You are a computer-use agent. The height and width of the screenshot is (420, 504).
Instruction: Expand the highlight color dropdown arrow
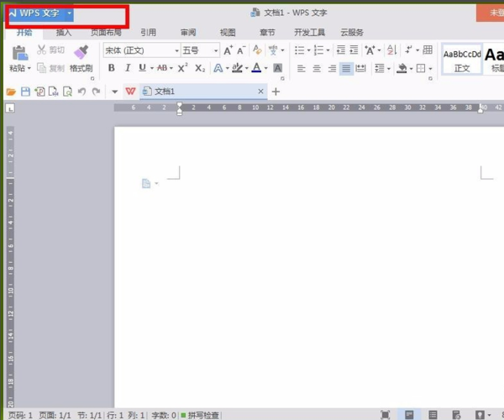(246, 68)
